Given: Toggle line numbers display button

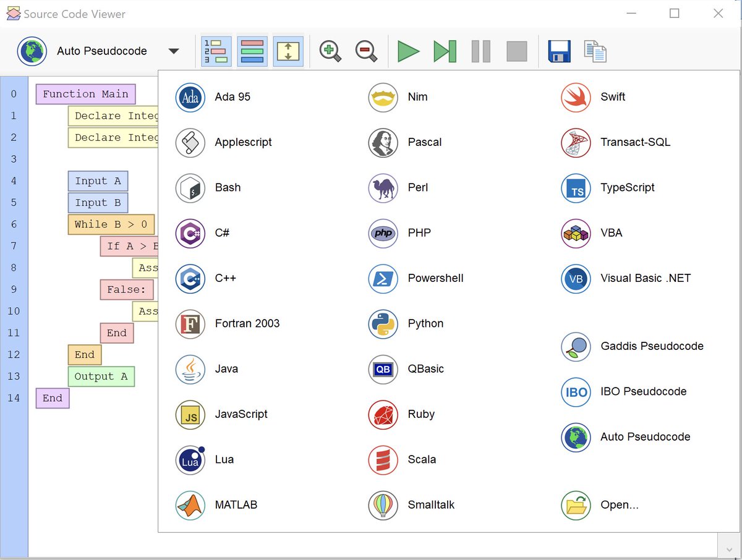Looking at the screenshot, I should (x=216, y=51).
